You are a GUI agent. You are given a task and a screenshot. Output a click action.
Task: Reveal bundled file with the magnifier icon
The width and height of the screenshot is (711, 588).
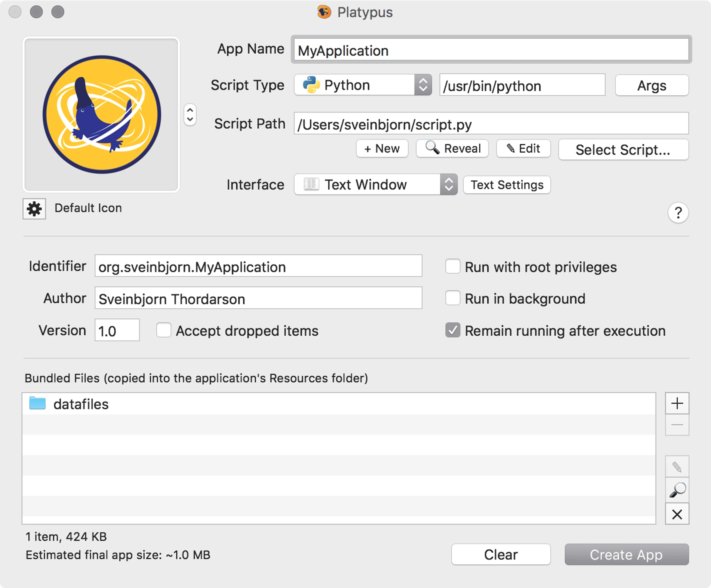[677, 490]
